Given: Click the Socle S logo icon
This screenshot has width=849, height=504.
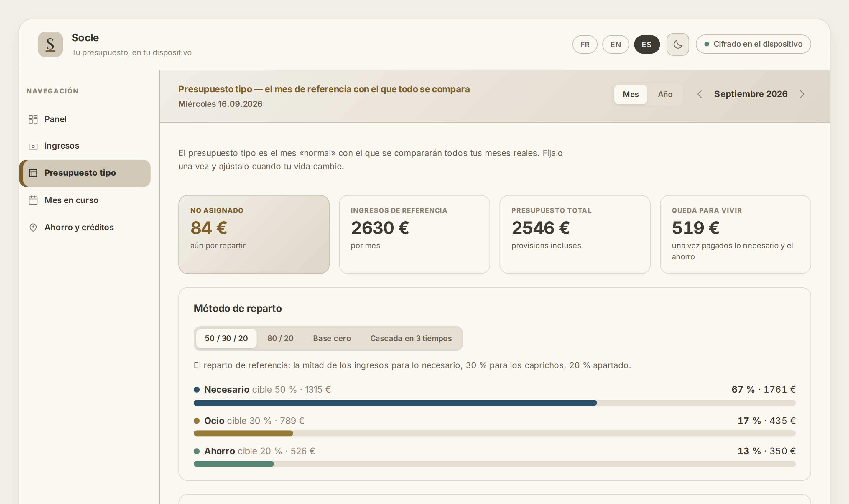Looking at the screenshot, I should 50,45.
